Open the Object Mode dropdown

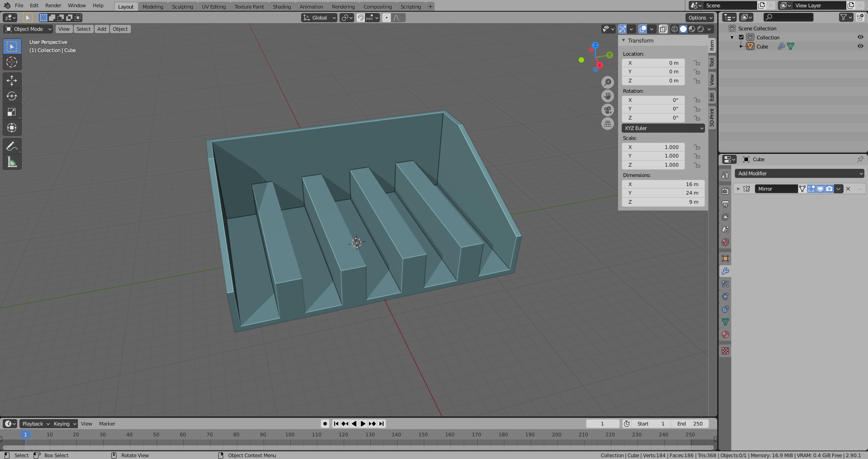pyautogui.click(x=29, y=29)
